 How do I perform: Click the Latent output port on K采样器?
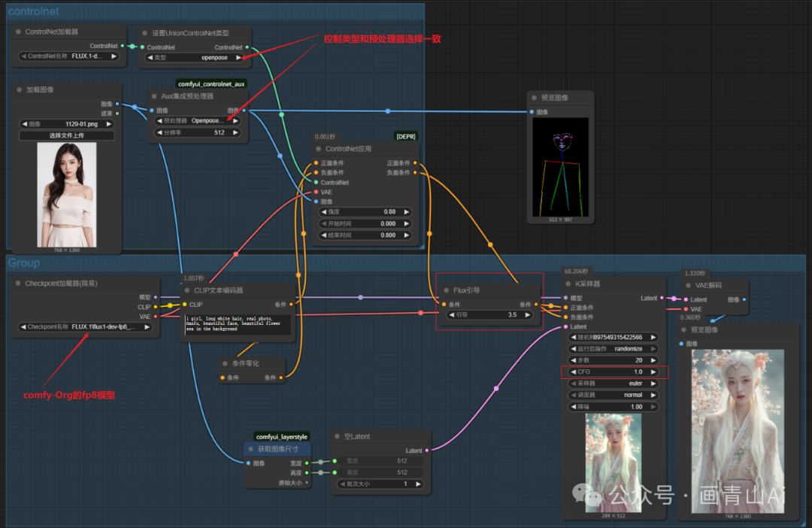tap(662, 298)
